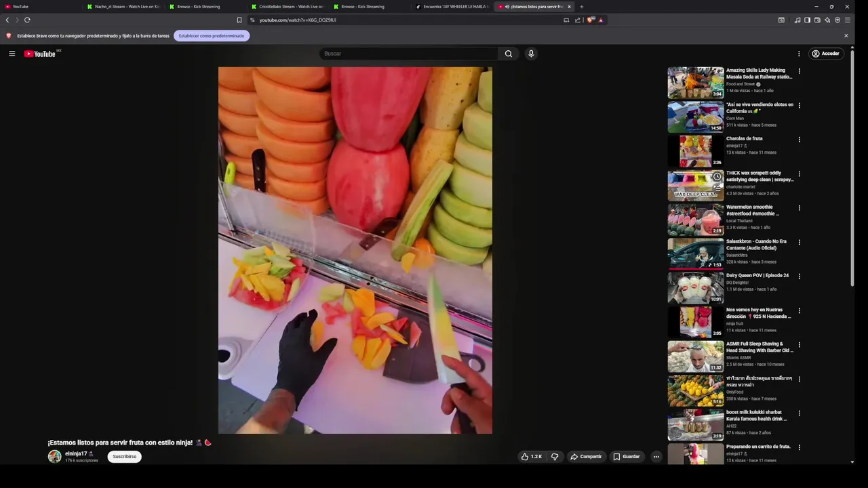Add THICK wax scrape to Watch Later
Viewport: 868px width, 488px height.
(717, 176)
